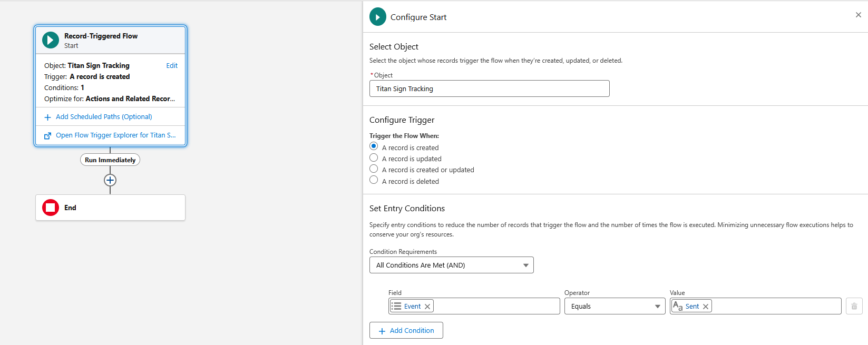The image size is (868, 345).
Task: Select 'A record is created' radio
Action: click(374, 146)
